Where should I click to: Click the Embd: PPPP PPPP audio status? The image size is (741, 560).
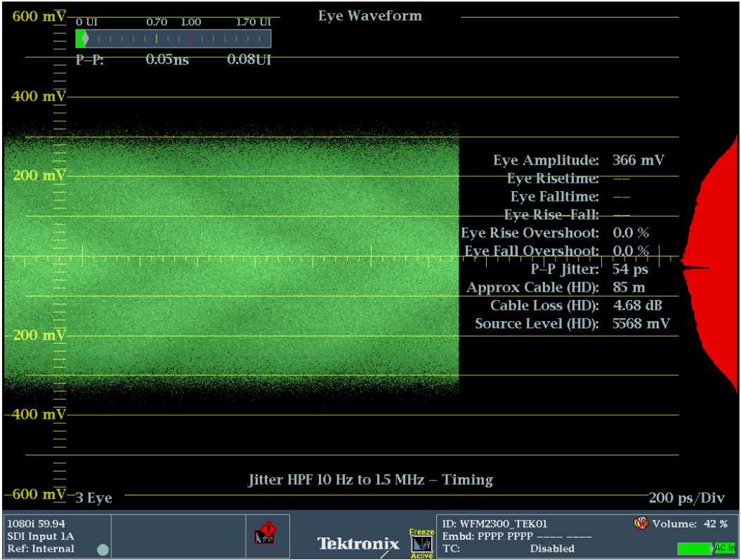click(517, 536)
